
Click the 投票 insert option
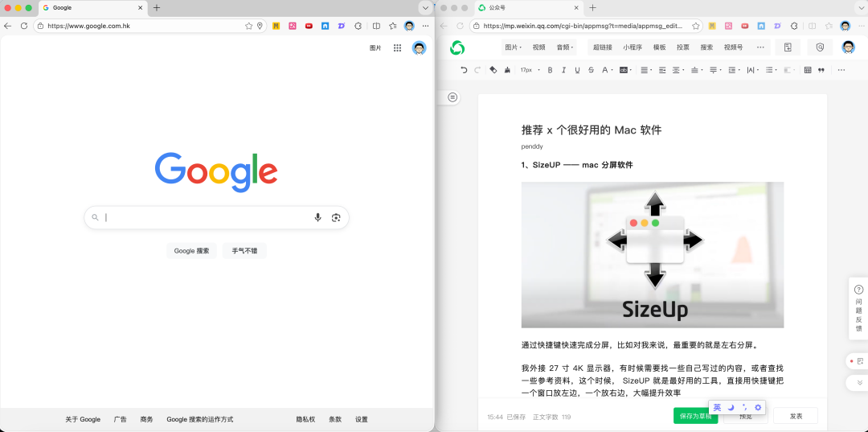point(682,47)
